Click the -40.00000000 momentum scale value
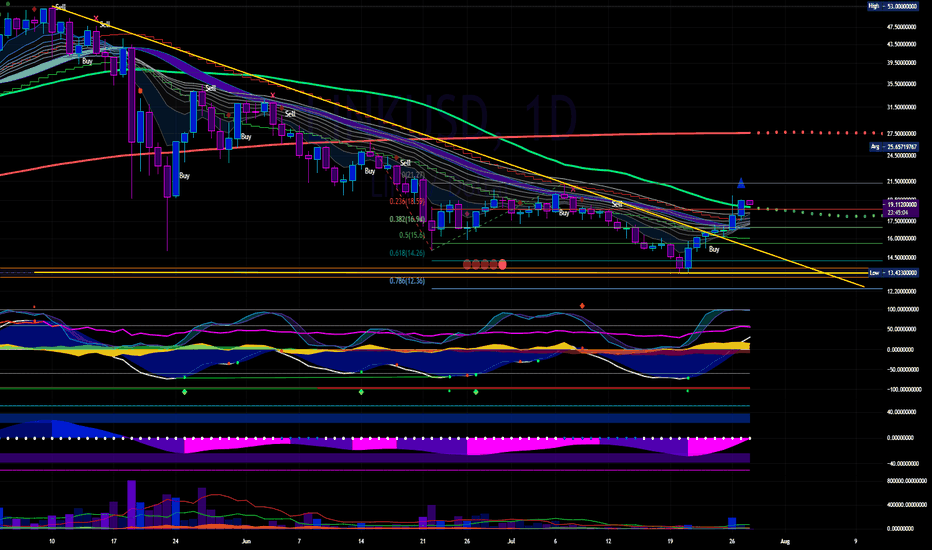 (901, 464)
